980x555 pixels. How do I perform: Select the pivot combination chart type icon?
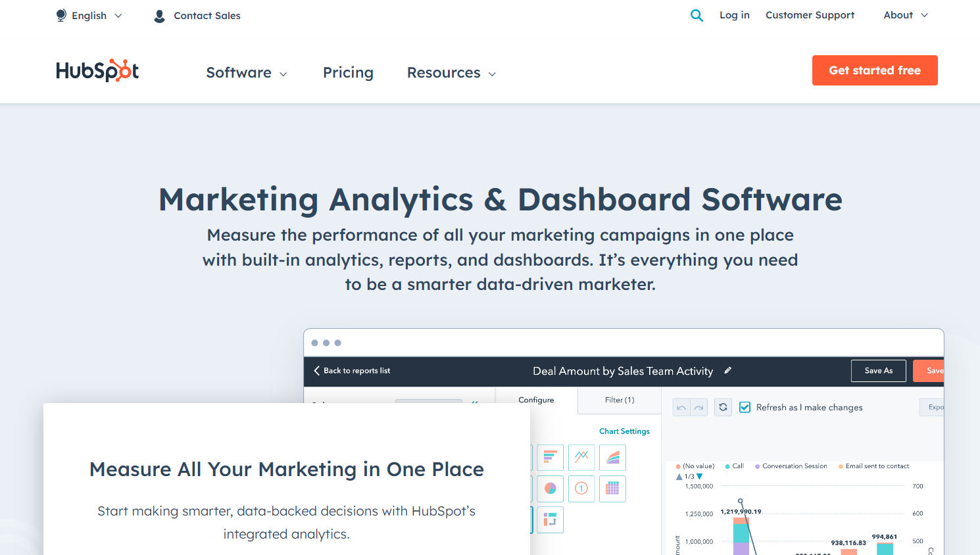[551, 519]
